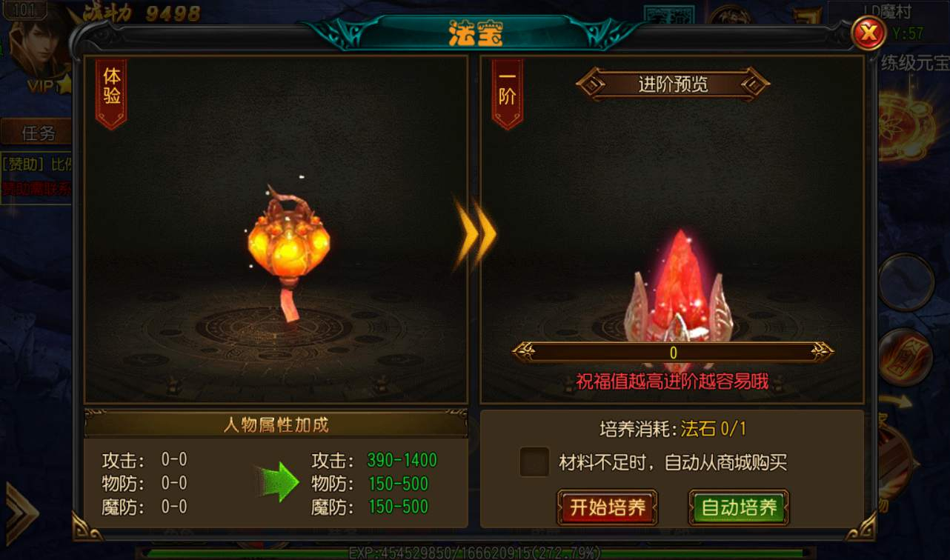Click the 进阶预览 header label
Viewport: 950px width, 560px height.
point(673,84)
